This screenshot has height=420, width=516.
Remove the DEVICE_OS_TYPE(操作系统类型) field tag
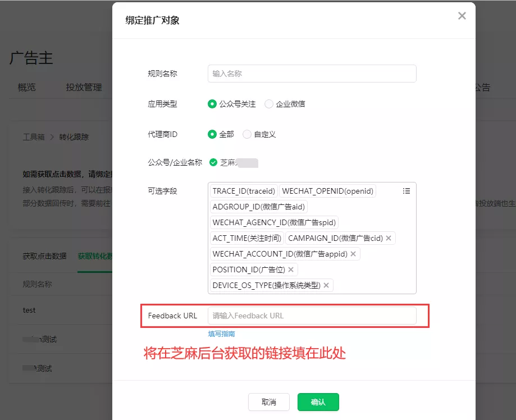(326, 285)
